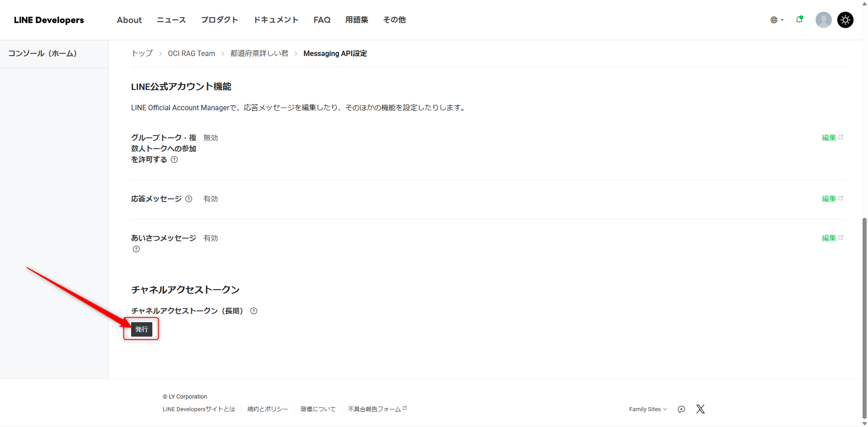The height and width of the screenshot is (427, 868).
Task: Open the その他 menu item
Action: (394, 20)
